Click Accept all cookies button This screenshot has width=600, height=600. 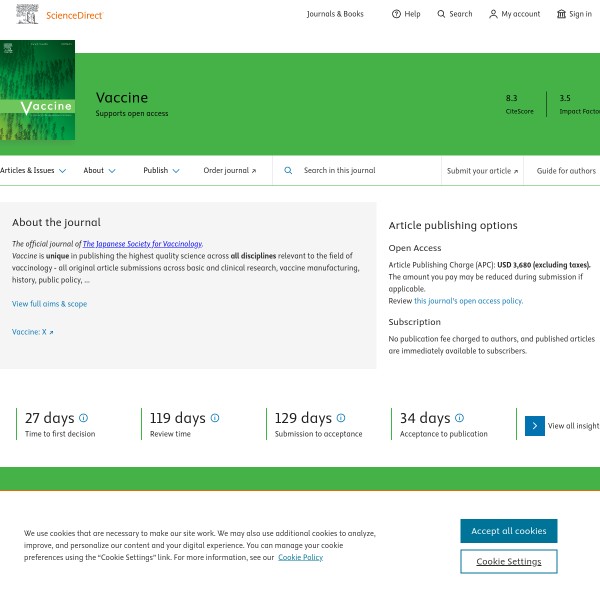tap(508, 531)
